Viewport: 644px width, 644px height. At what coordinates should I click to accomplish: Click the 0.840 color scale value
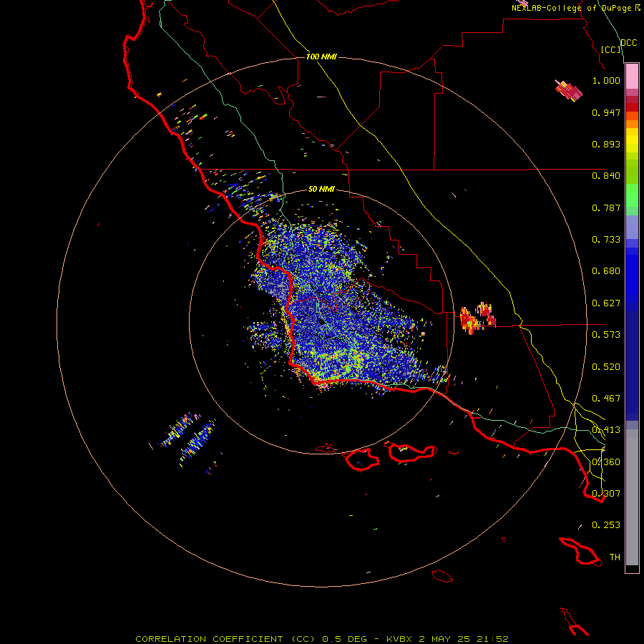pos(606,176)
